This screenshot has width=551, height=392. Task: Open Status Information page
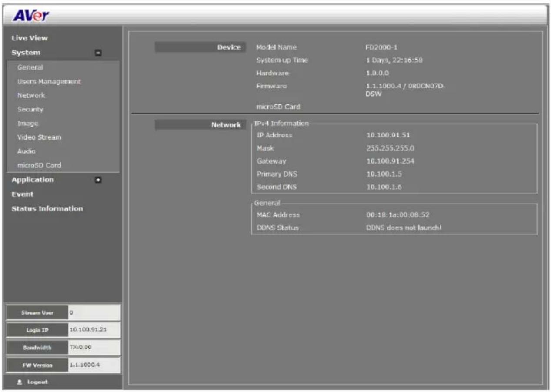coord(47,208)
